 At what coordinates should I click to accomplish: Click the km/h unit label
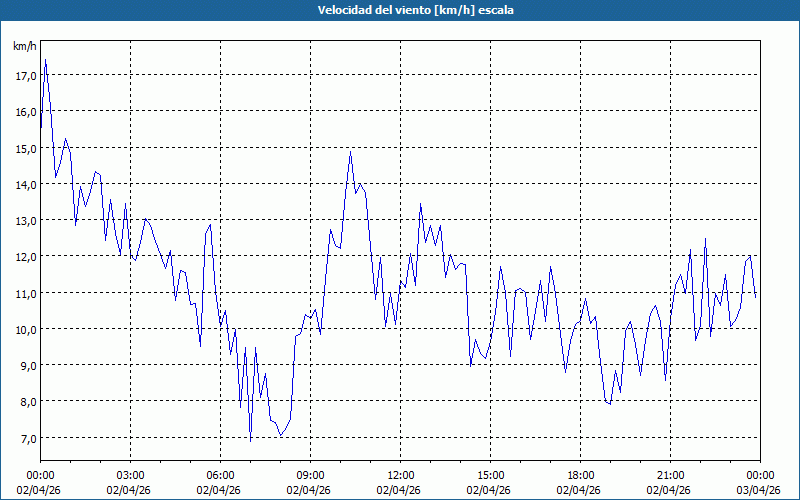24,47
